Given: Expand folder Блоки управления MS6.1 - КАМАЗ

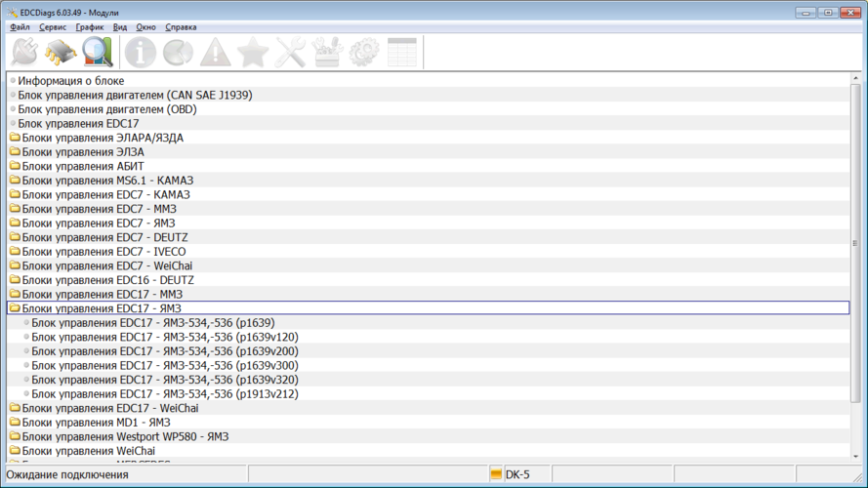Looking at the screenshot, I should click(x=428, y=181).
